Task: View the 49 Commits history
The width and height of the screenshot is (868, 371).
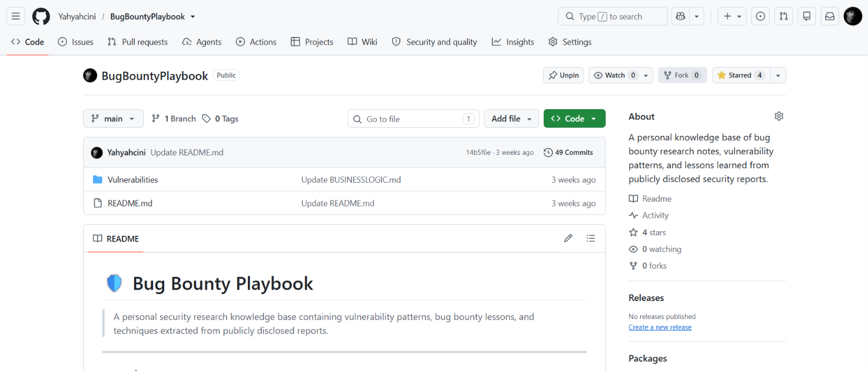Action: tap(568, 153)
